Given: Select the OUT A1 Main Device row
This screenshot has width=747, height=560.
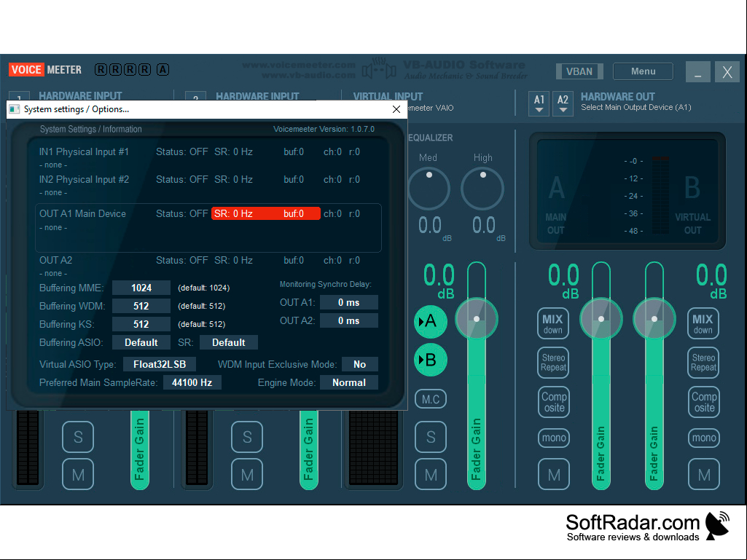Looking at the screenshot, I should click(208, 228).
